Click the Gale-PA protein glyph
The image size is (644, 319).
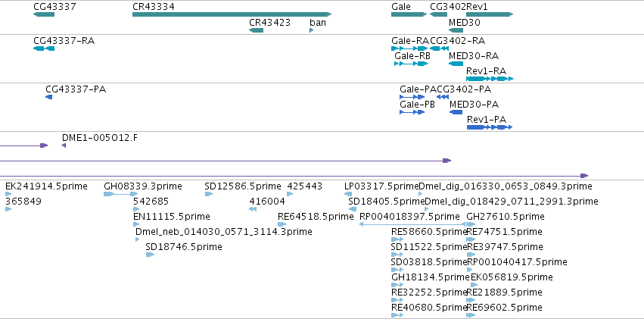(412, 97)
